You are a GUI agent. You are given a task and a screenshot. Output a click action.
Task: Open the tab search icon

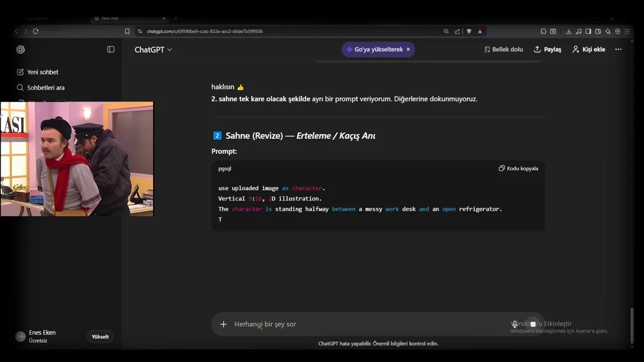tap(553, 31)
